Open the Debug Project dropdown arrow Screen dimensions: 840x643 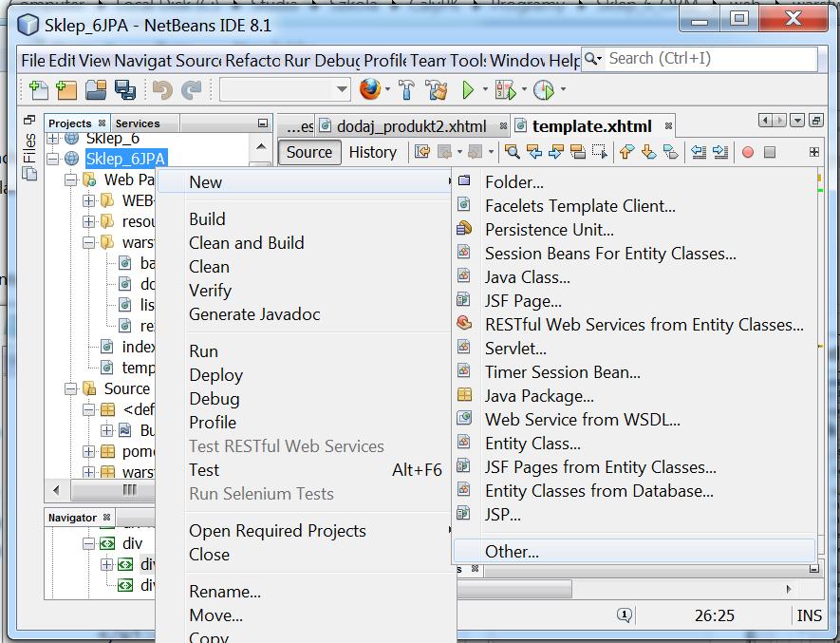(x=524, y=89)
